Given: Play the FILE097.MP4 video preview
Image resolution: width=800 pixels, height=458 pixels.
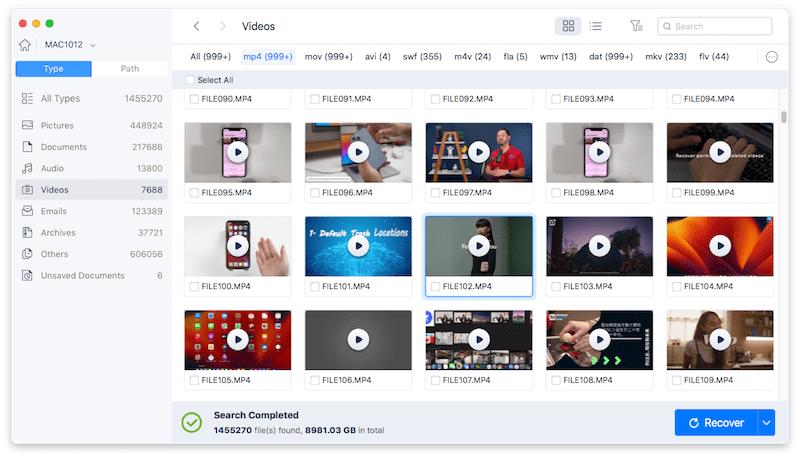Looking at the screenshot, I should pyautogui.click(x=479, y=152).
